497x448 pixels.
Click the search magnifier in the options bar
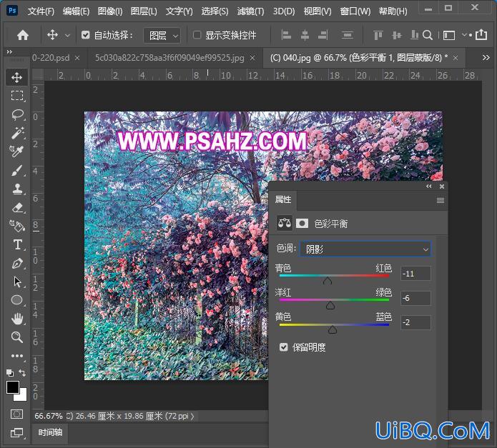point(428,35)
